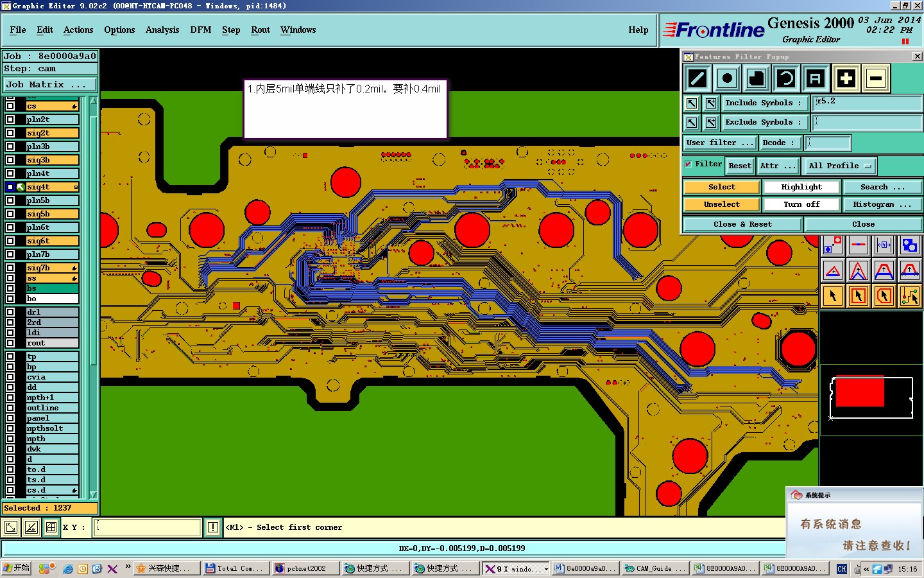The image size is (924, 578).
Task: Select the pointed red-blue arch tool icon
Action: [859, 271]
